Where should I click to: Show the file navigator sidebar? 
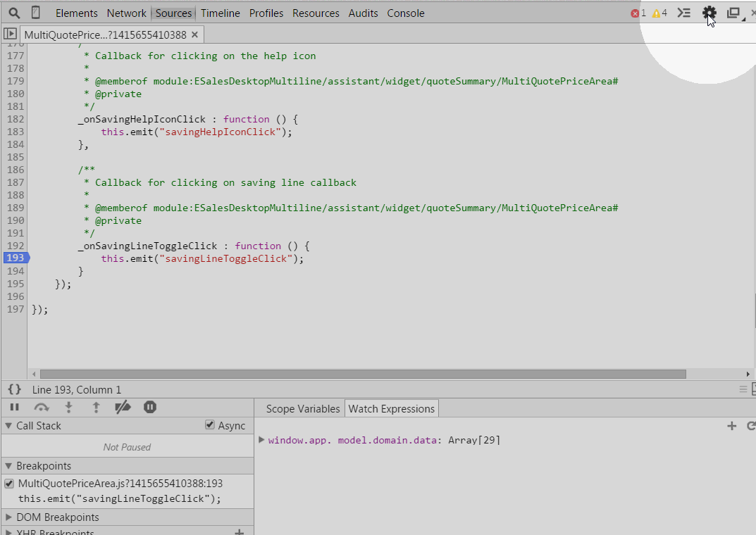point(10,34)
